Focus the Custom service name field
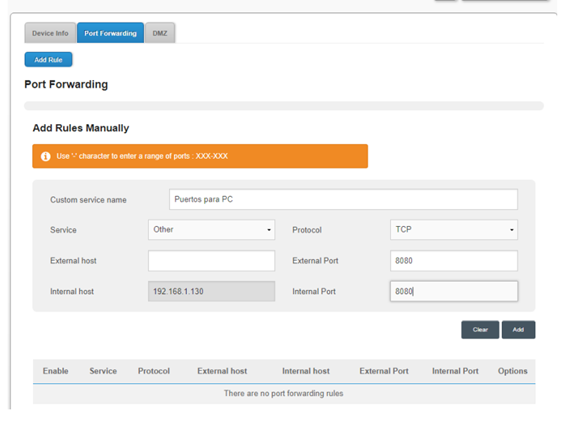This screenshot has height=422, width=567. click(343, 199)
